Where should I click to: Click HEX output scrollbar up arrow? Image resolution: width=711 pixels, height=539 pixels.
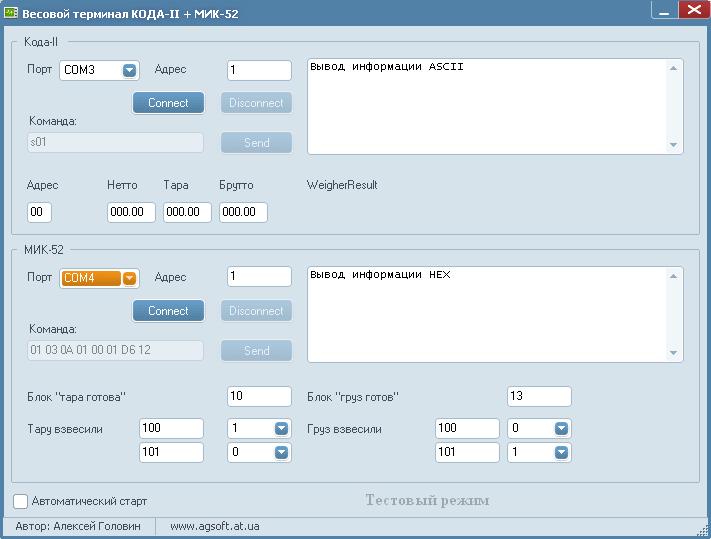pyautogui.click(x=673, y=276)
